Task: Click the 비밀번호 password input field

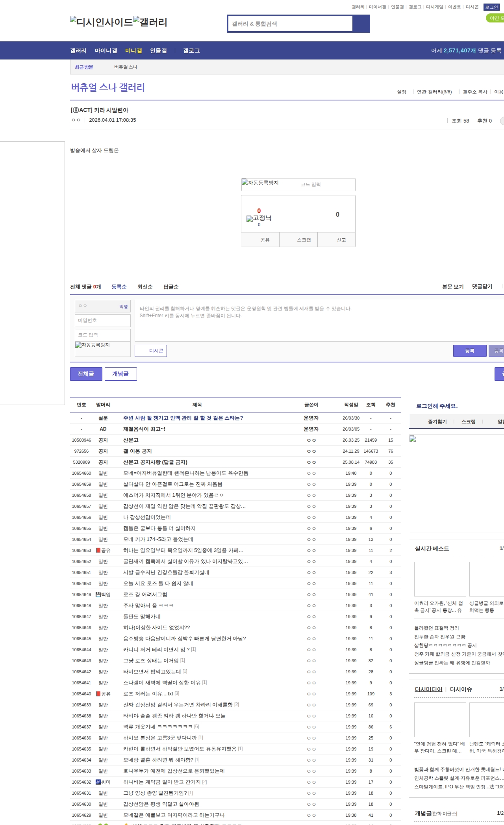Action: click(102, 320)
